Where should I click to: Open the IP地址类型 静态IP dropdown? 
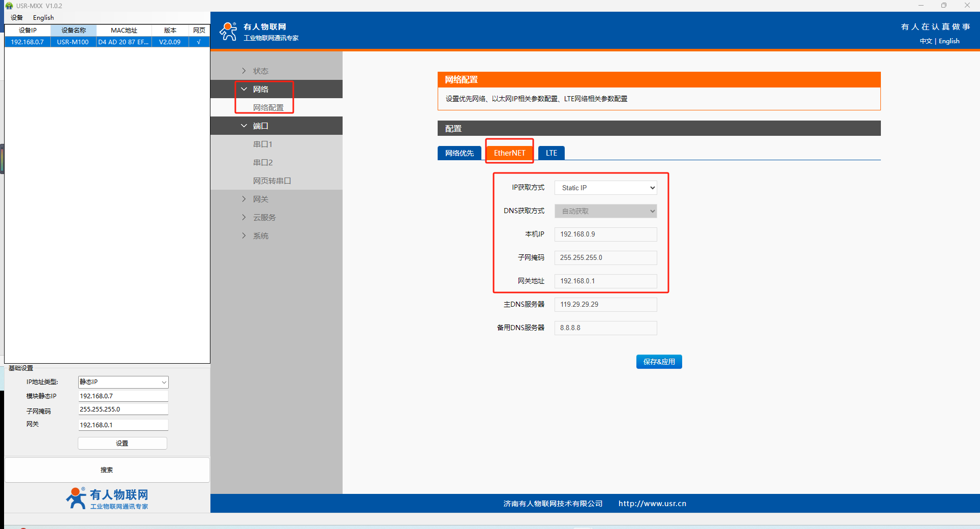[x=123, y=382]
